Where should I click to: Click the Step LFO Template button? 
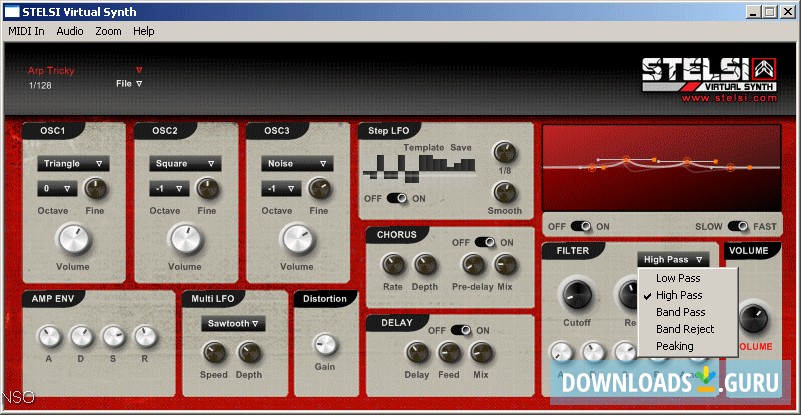tap(424, 147)
